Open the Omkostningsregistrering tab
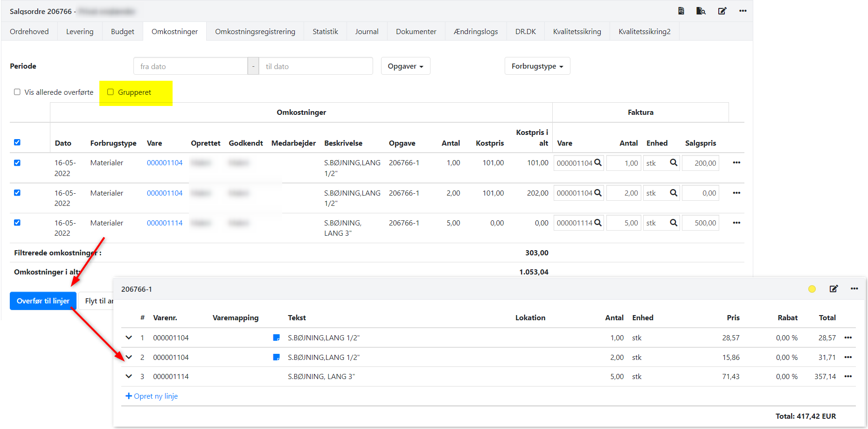 (x=255, y=32)
